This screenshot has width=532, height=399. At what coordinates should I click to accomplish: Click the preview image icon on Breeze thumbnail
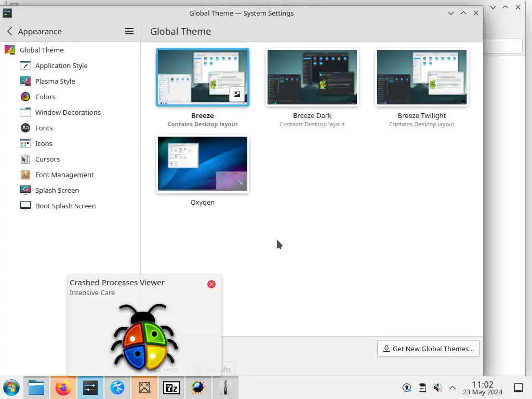click(237, 95)
